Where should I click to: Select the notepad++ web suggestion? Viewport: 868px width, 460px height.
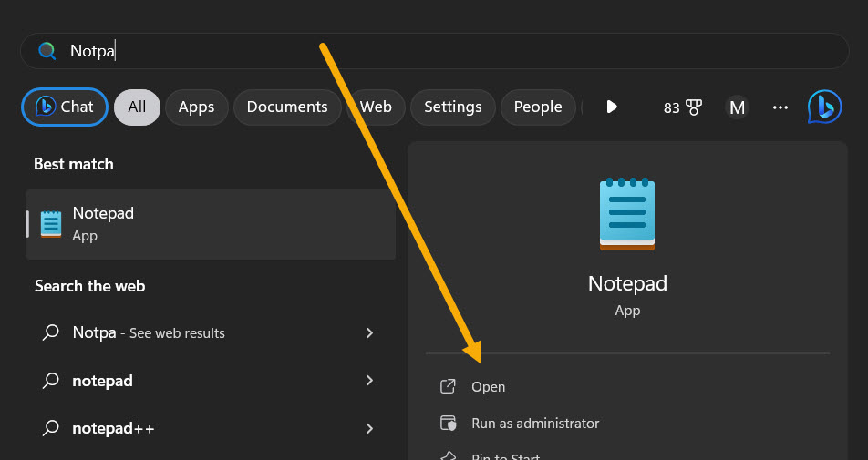point(211,428)
